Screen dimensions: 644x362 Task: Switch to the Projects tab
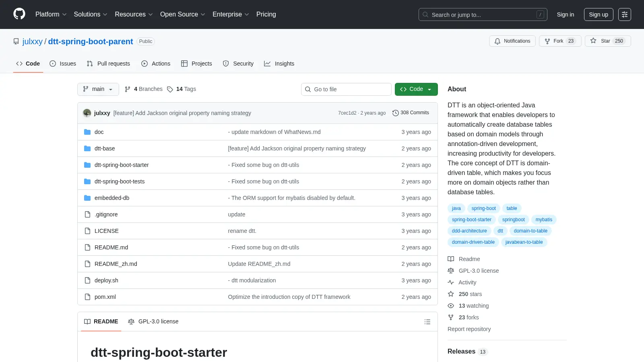[x=196, y=64]
